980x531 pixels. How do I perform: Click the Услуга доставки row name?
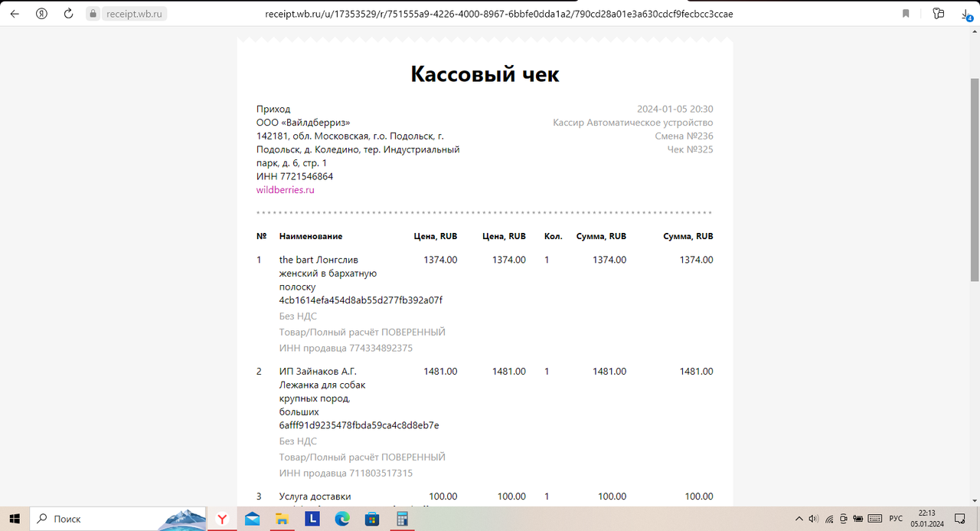(x=315, y=497)
